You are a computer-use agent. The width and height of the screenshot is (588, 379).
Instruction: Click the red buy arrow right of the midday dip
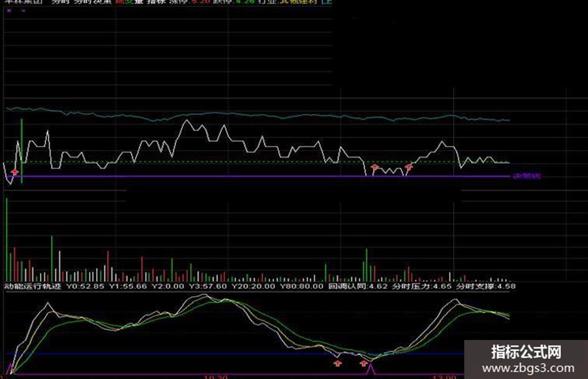[409, 167]
